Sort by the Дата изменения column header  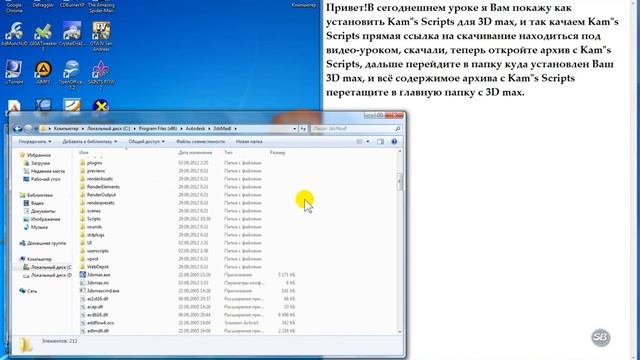(195, 153)
